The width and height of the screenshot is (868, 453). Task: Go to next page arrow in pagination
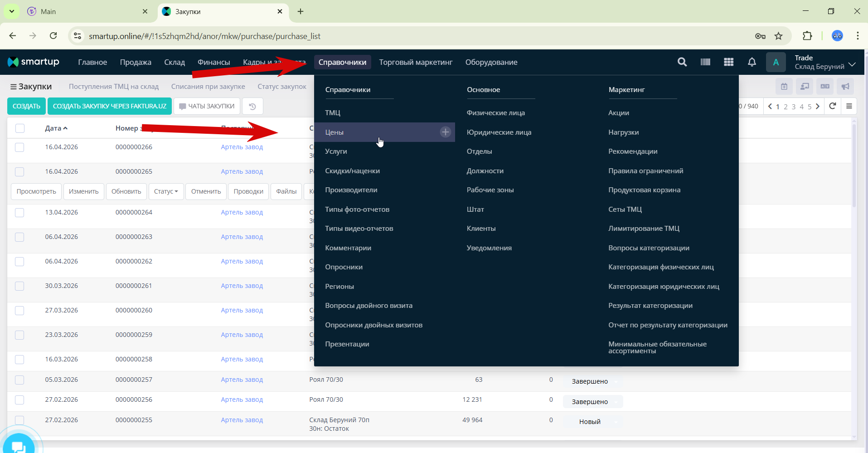pyautogui.click(x=817, y=107)
